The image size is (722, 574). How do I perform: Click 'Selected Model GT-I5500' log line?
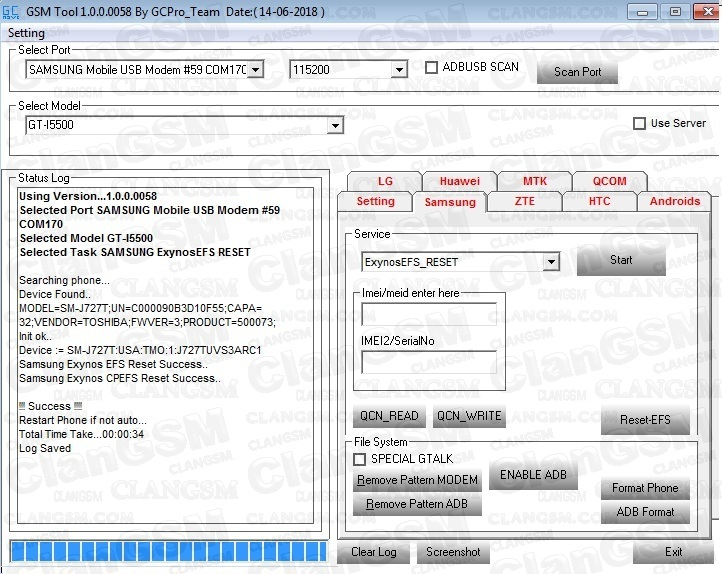pos(86,238)
